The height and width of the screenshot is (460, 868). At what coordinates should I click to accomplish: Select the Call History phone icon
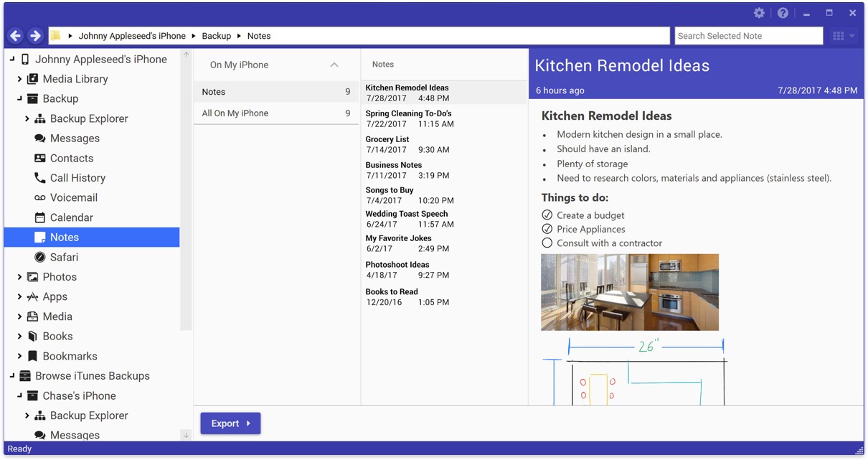[x=40, y=178]
